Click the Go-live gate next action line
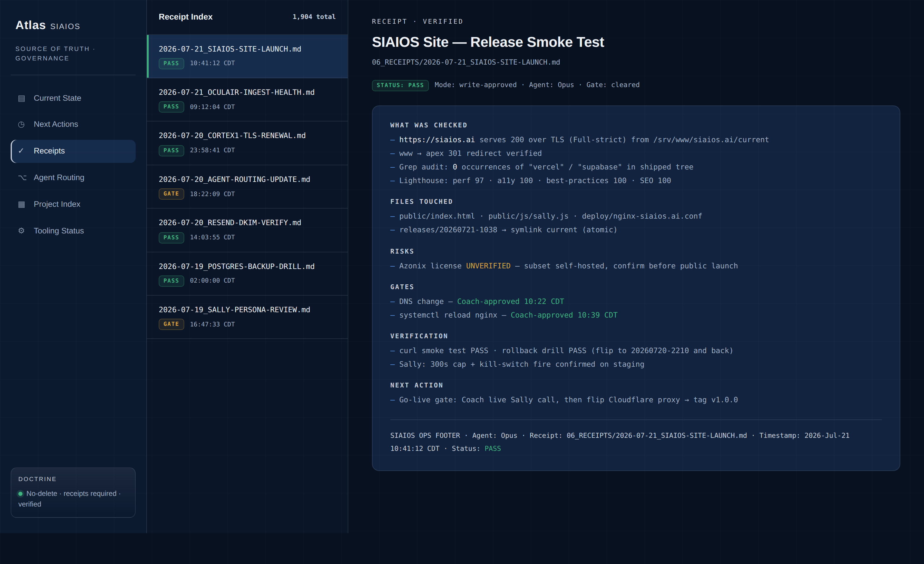924x564 pixels. (x=564, y=400)
